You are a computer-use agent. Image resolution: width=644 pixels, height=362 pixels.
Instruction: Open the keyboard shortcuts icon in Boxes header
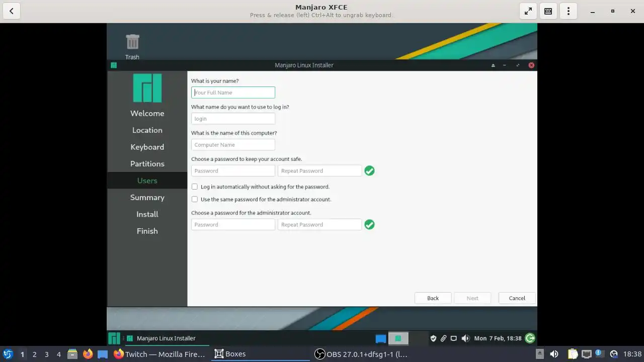point(548,11)
